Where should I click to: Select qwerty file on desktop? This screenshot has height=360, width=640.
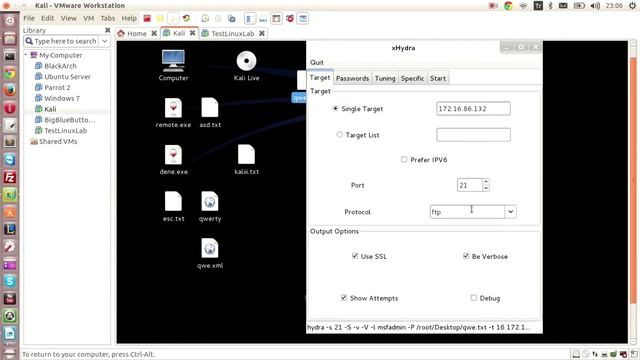click(x=210, y=207)
